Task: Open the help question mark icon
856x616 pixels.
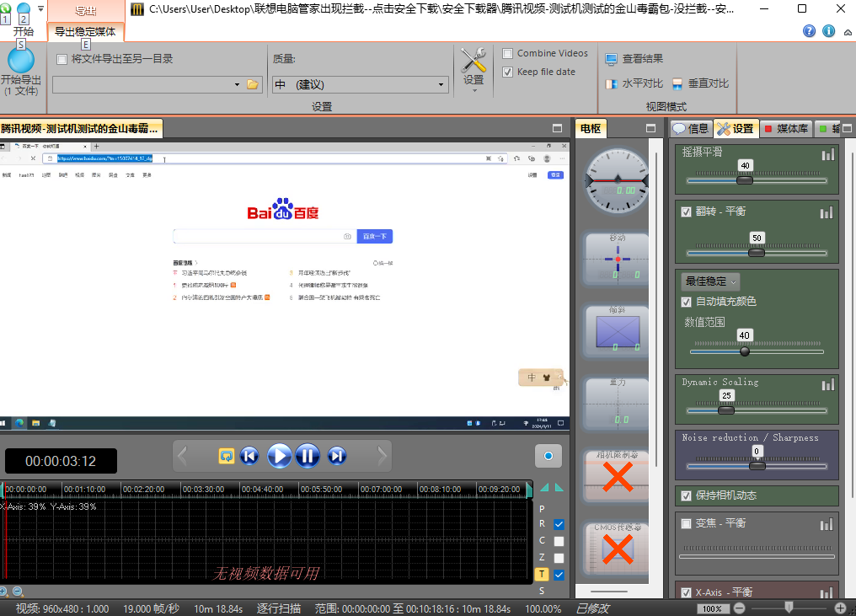Action: [809, 31]
